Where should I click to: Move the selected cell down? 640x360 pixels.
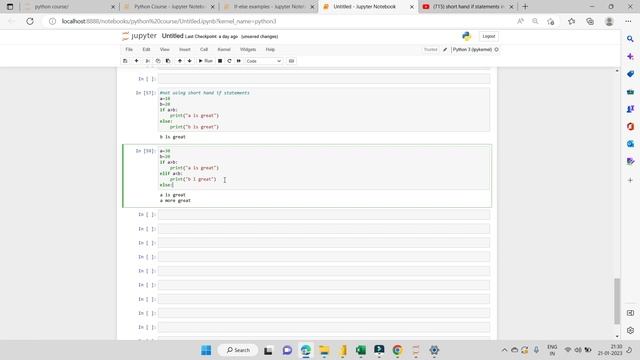point(189,61)
